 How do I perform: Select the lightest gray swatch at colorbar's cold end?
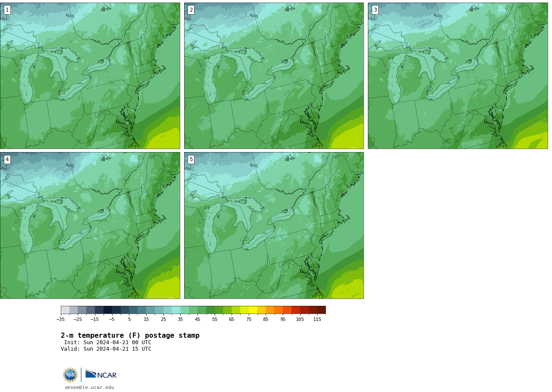coord(65,310)
